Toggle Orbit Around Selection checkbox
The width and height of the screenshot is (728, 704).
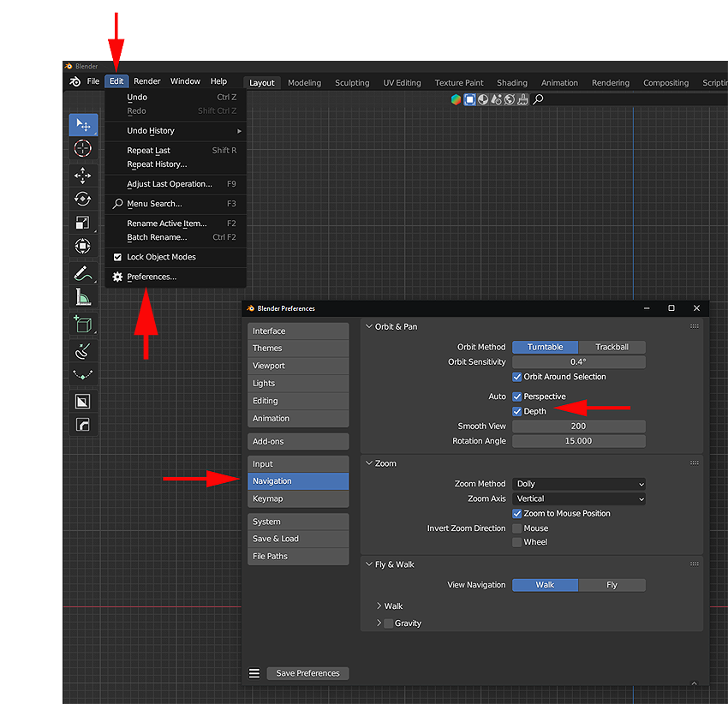coord(516,377)
